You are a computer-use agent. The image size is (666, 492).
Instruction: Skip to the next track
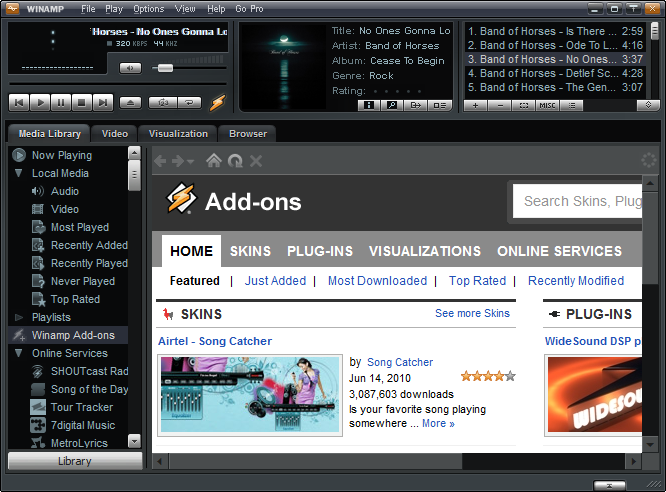(x=103, y=103)
